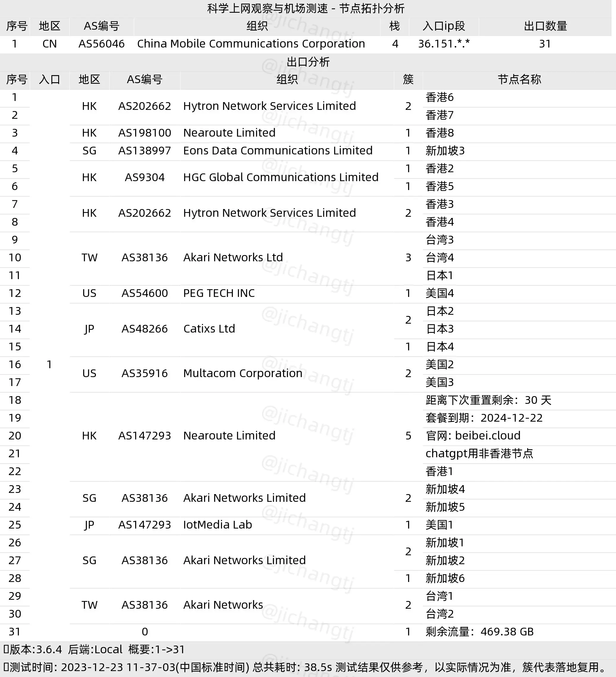Click the 栈 column header
616x677 pixels.
pos(394,26)
